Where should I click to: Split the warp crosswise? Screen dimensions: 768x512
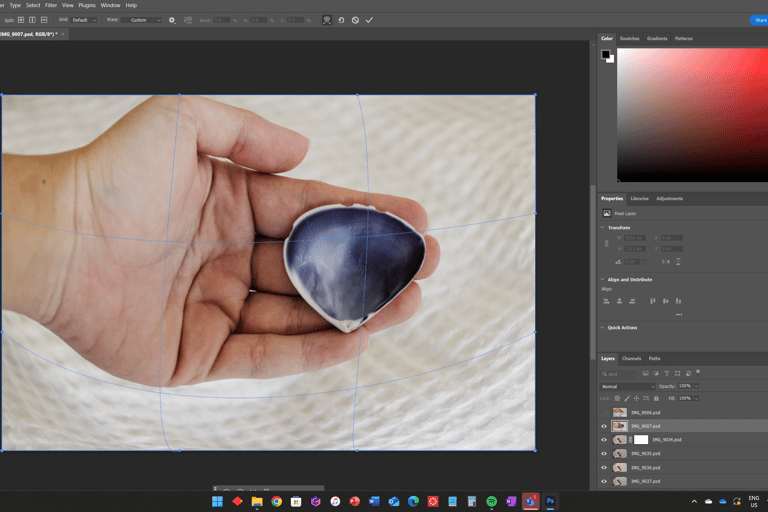20,20
